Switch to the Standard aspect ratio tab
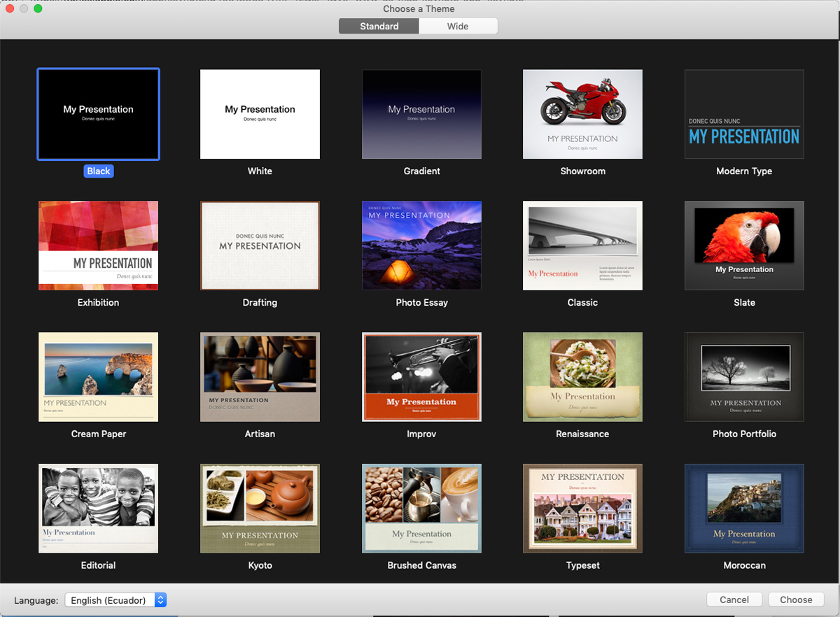Viewport: 840px width, 617px height. (x=379, y=27)
